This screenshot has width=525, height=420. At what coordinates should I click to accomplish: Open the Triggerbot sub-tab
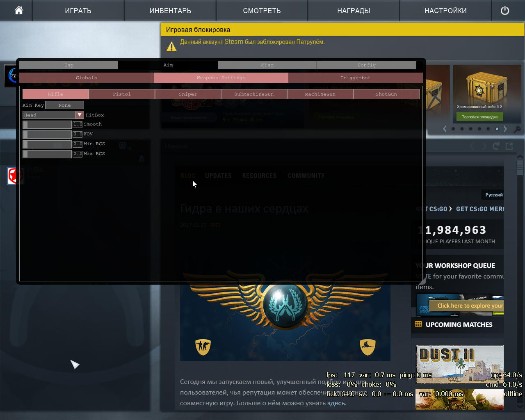[356, 78]
